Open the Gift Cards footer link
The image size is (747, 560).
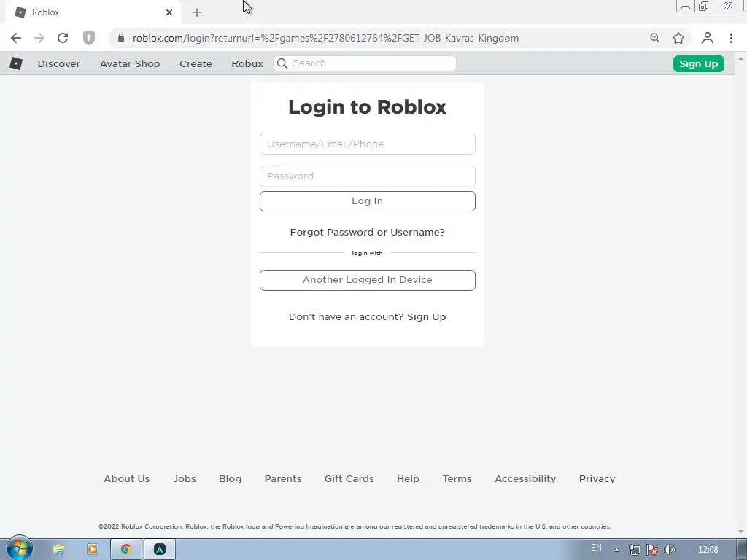point(349,478)
